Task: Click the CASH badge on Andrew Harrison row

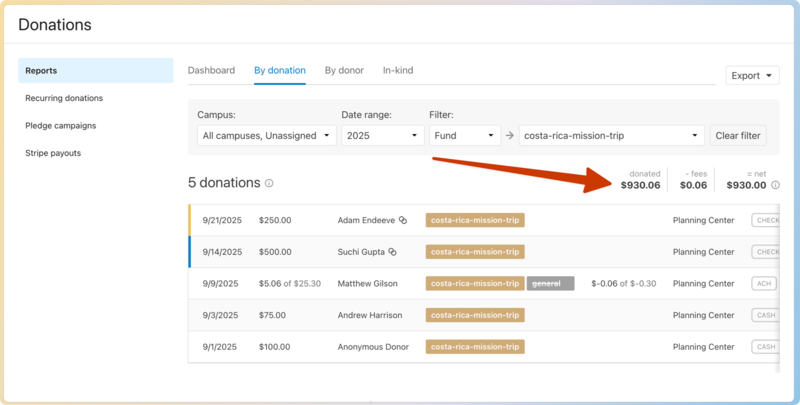Action: pyautogui.click(x=766, y=315)
